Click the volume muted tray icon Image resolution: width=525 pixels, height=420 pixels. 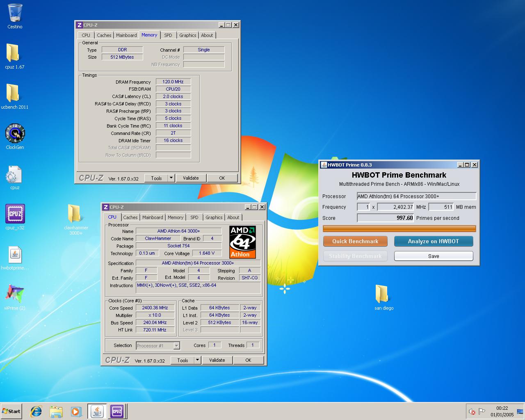click(472, 411)
